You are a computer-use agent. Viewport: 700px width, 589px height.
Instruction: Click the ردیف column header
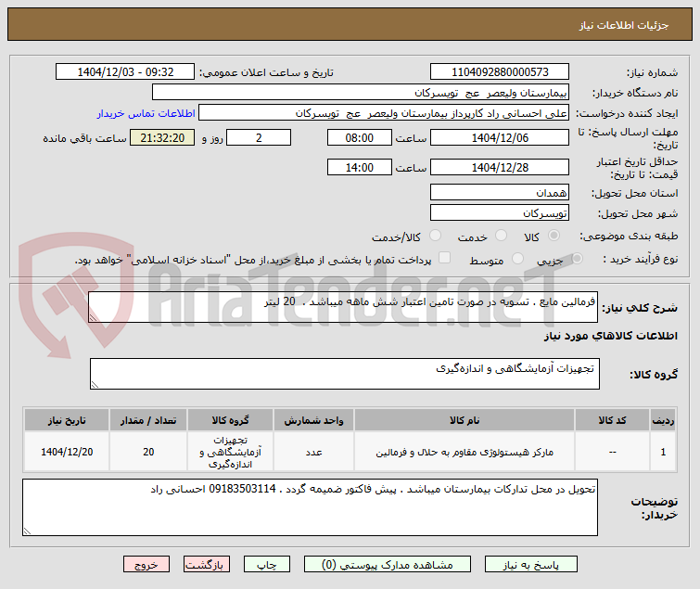(x=663, y=420)
